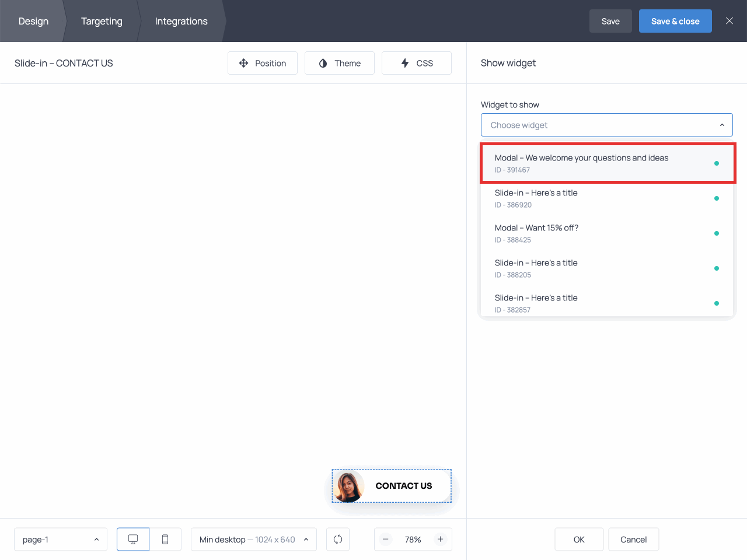
Task: Switch to the Targeting tab
Action: [102, 21]
